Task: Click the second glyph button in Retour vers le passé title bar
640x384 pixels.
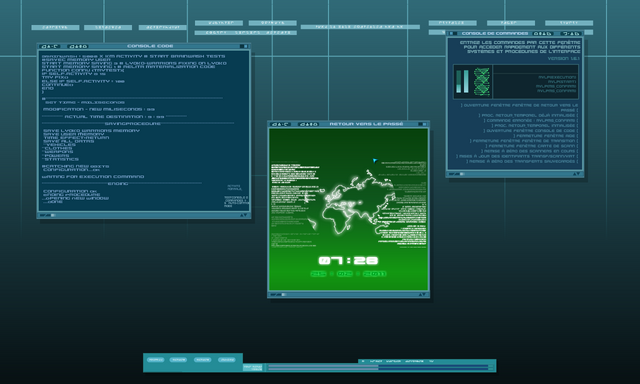Action: tap(308, 124)
